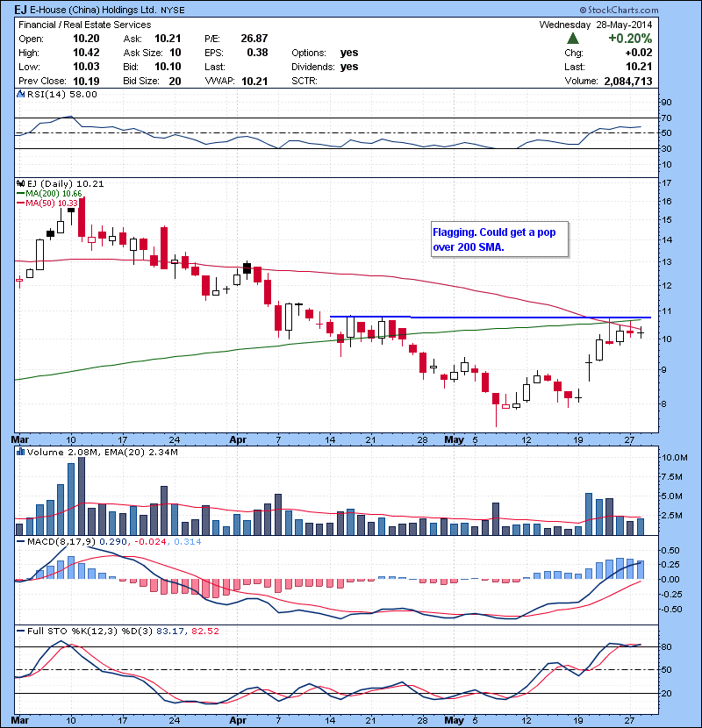
Task: Click the MACD histogram value 0.314
Action: 187,541
